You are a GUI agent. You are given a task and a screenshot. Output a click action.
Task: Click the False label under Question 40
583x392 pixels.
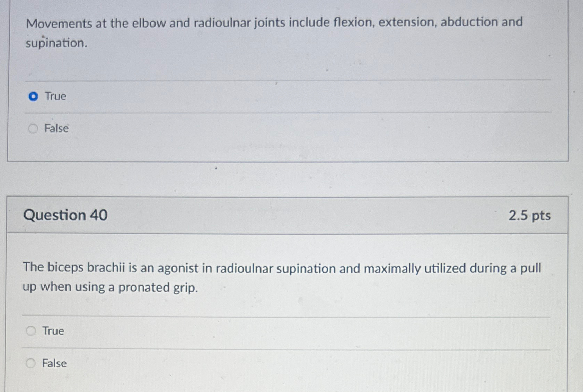(53, 364)
